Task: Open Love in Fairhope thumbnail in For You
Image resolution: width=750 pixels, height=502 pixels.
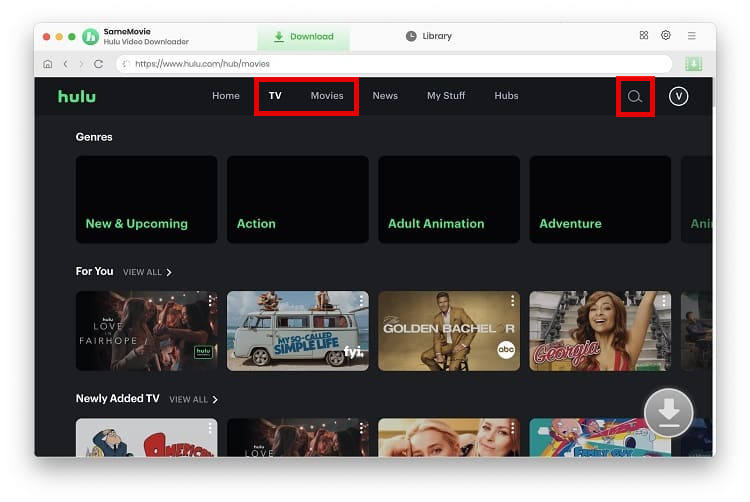Action: pos(146,331)
